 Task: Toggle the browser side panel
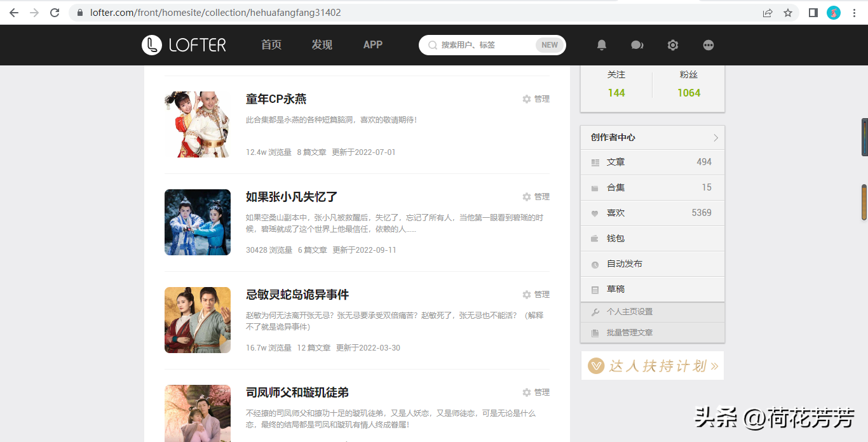pyautogui.click(x=813, y=13)
